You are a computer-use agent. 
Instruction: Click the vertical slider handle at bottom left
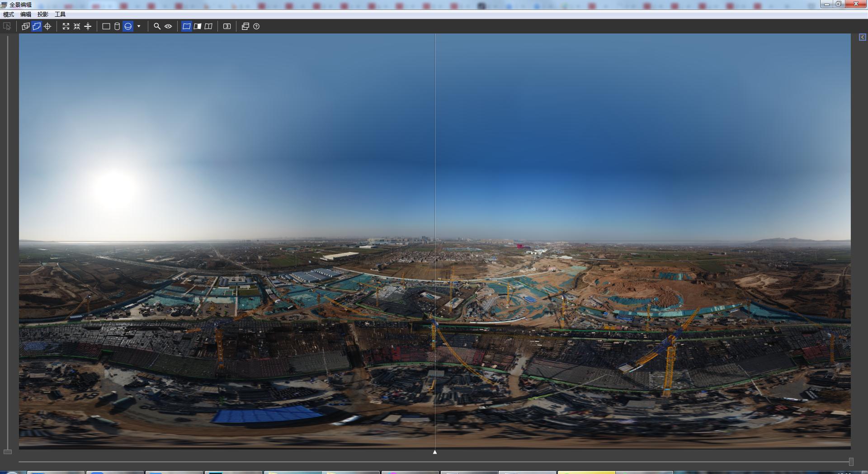coord(8,452)
